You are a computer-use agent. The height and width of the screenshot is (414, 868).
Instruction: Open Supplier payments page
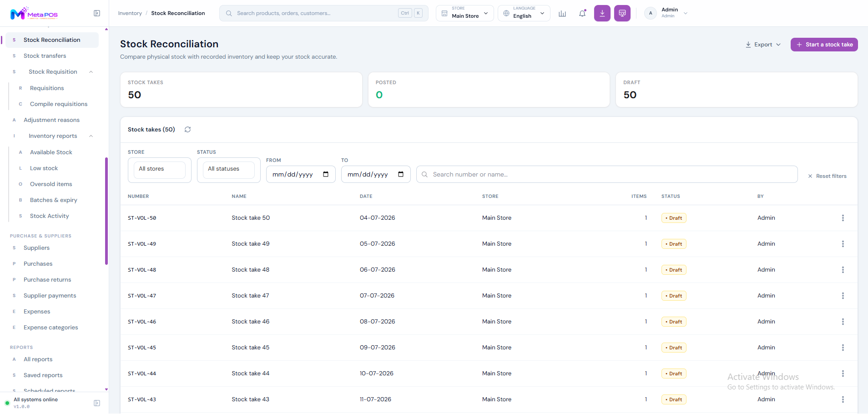tap(50, 296)
